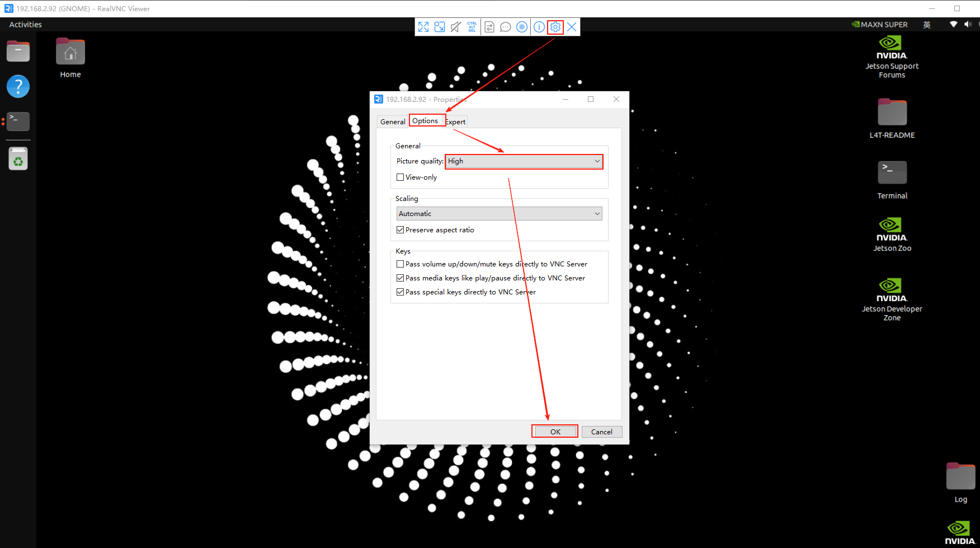
Task: Open Activities overview on remote desktop
Action: [x=26, y=25]
